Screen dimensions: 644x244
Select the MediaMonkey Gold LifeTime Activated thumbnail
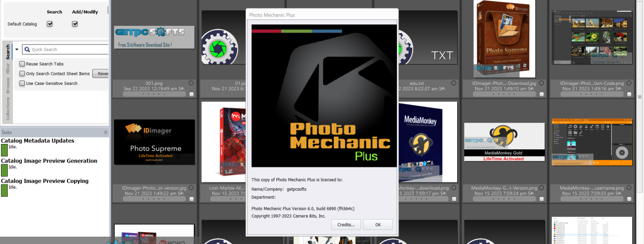[504, 142]
